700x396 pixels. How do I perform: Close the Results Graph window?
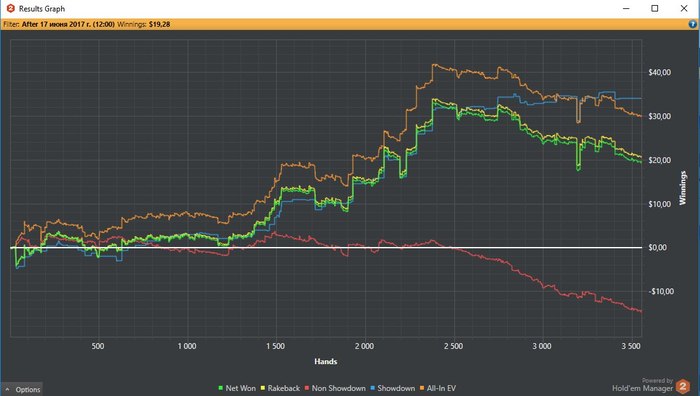684,8
